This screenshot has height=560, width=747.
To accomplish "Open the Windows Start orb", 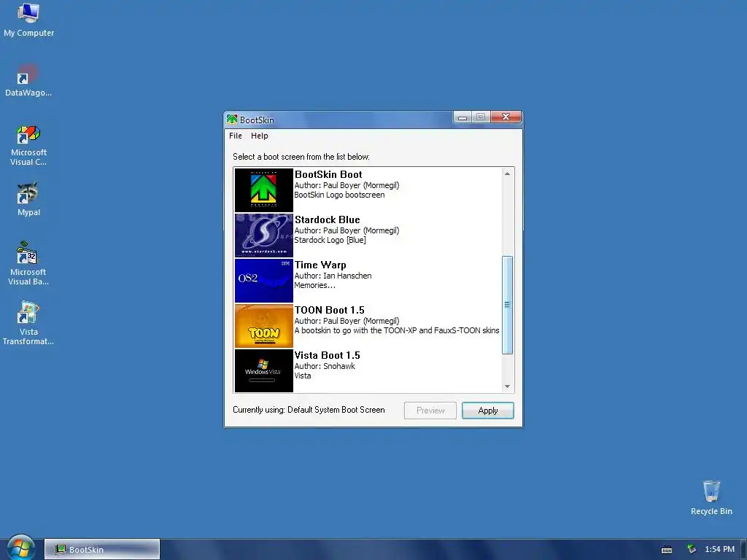I will click(x=21, y=548).
